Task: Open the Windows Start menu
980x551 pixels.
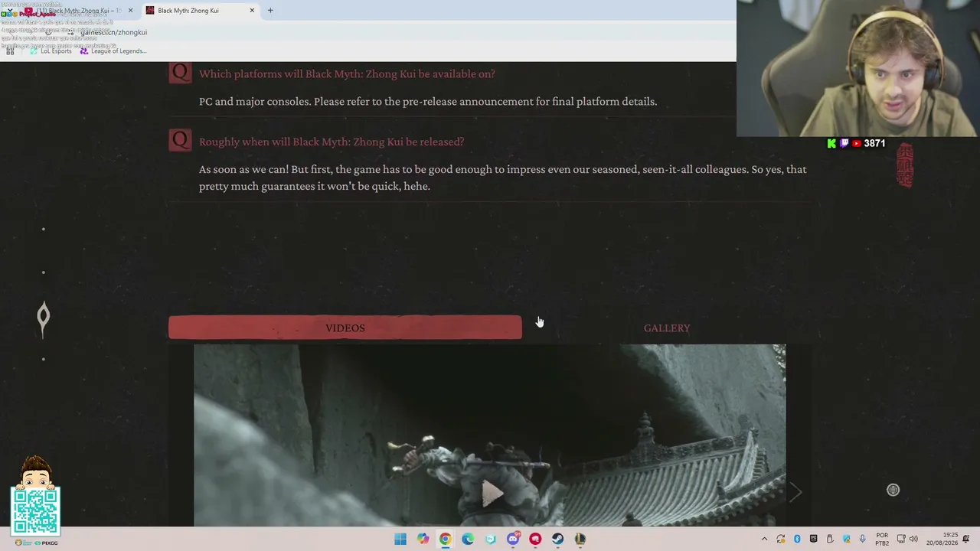Action: coord(400,539)
